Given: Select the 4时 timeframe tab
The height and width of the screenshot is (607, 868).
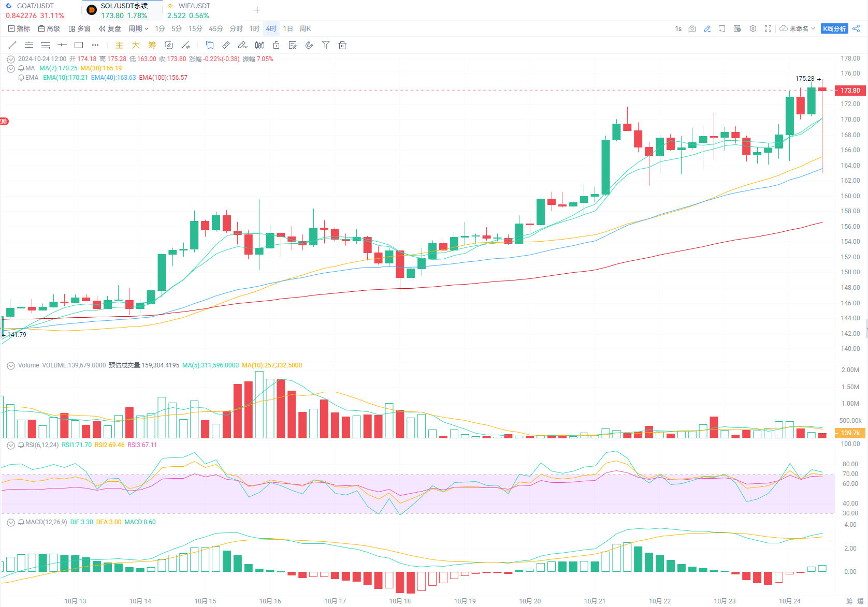Looking at the screenshot, I should click(x=271, y=28).
